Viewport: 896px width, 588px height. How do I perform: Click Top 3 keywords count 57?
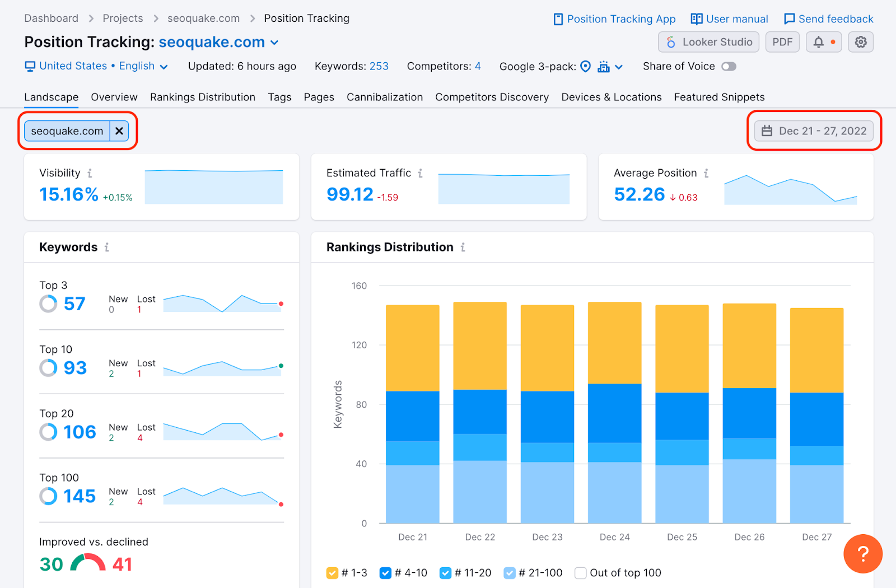coord(74,304)
